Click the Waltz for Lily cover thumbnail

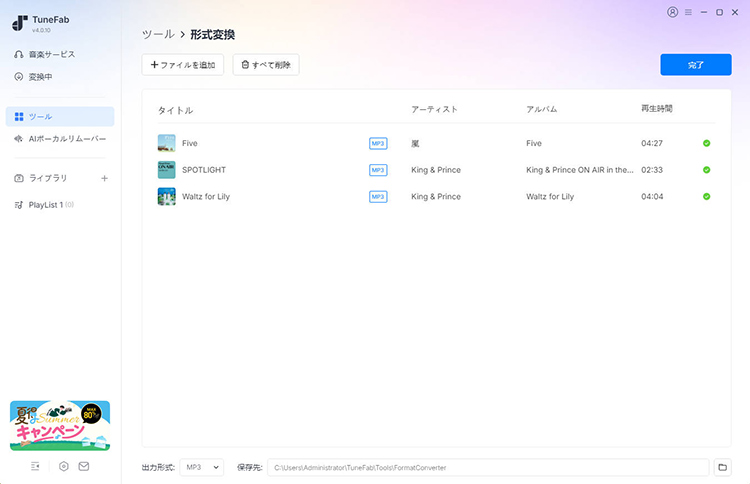pos(166,197)
